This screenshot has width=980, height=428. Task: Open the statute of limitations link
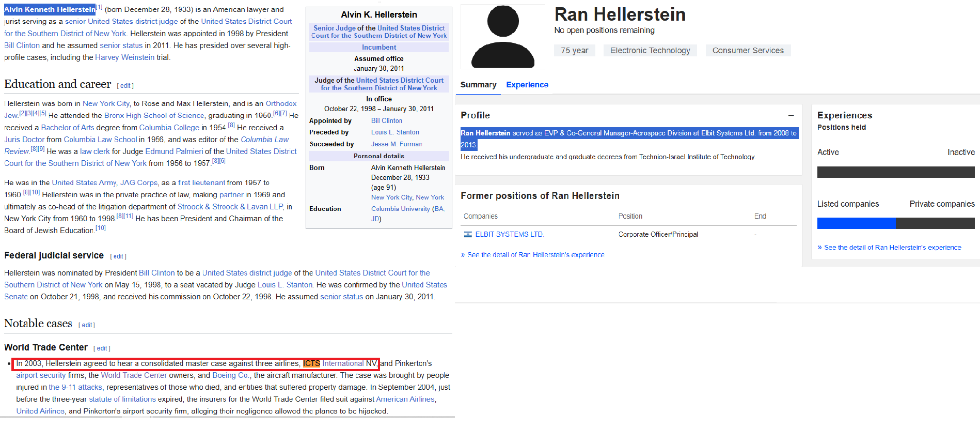tap(122, 399)
